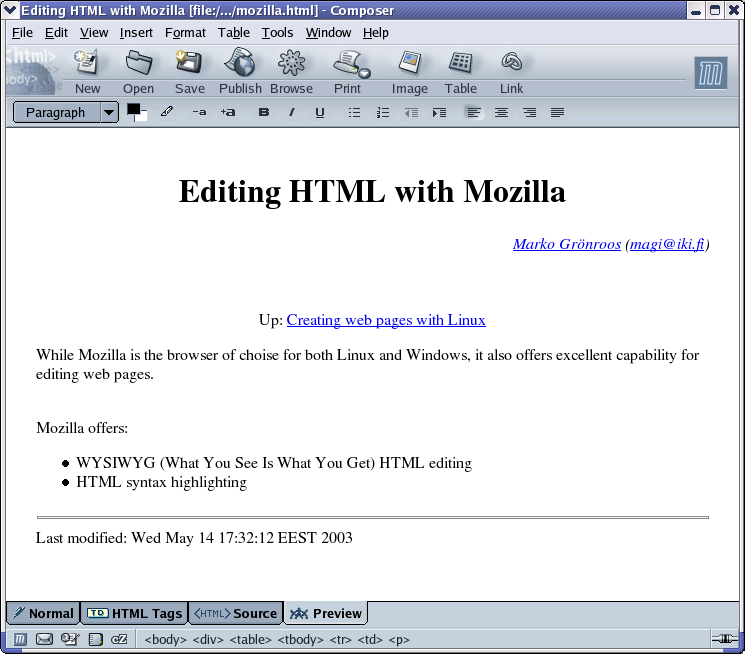Open Mail from status bar envelope icon
The height and width of the screenshot is (654, 745).
click(x=44, y=639)
